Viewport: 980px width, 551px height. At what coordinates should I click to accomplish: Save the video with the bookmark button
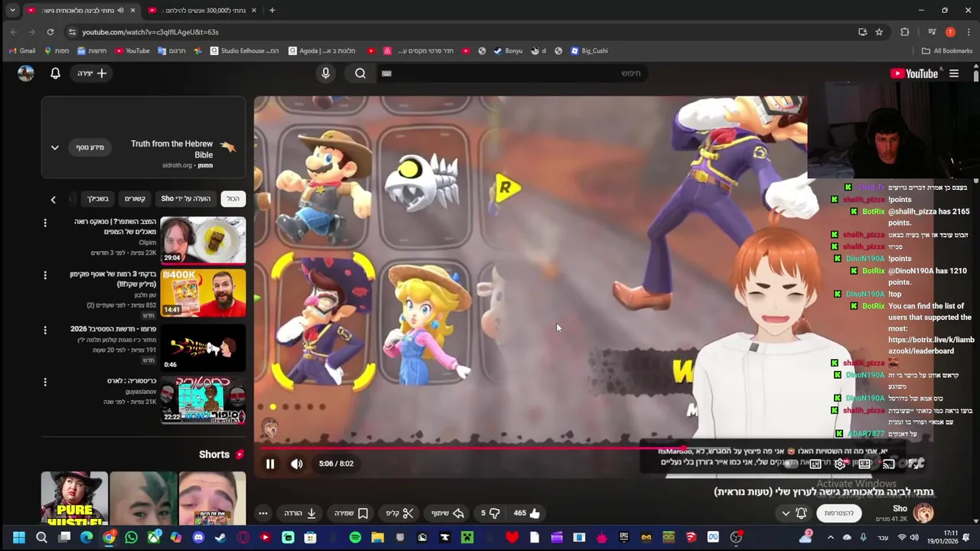[x=351, y=513]
